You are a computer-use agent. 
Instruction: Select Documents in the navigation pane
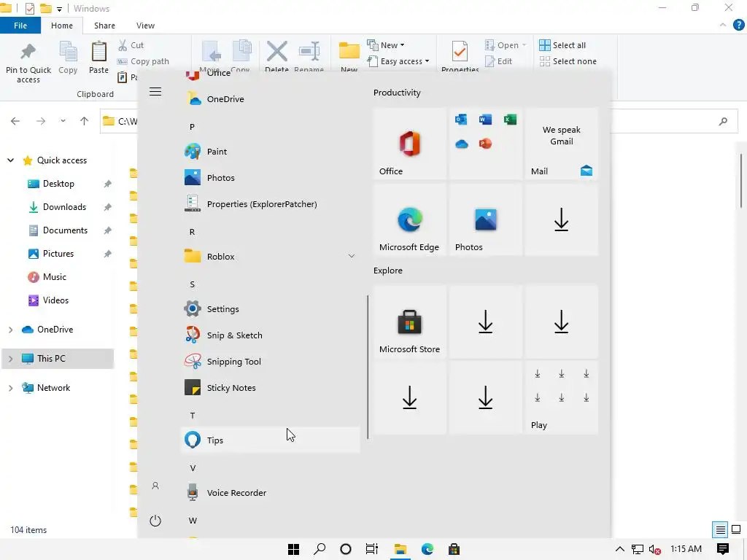click(x=65, y=230)
